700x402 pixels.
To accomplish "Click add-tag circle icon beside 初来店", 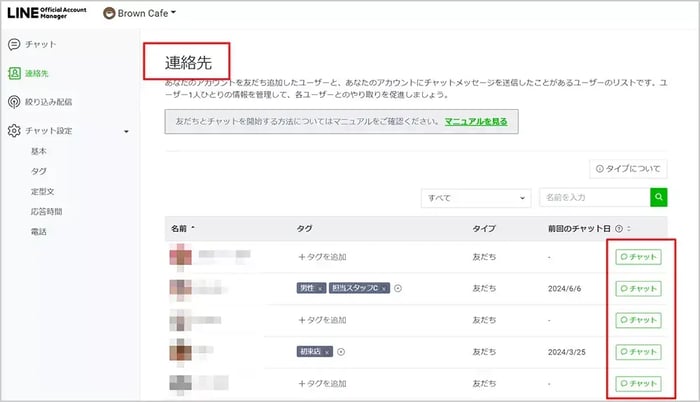I will [x=341, y=352].
